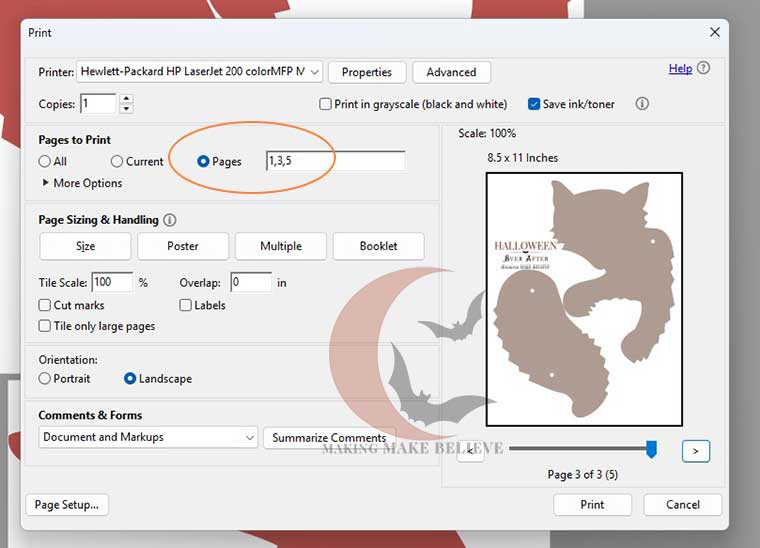The height and width of the screenshot is (548, 760).
Task: Open the Help link
Action: (x=680, y=68)
